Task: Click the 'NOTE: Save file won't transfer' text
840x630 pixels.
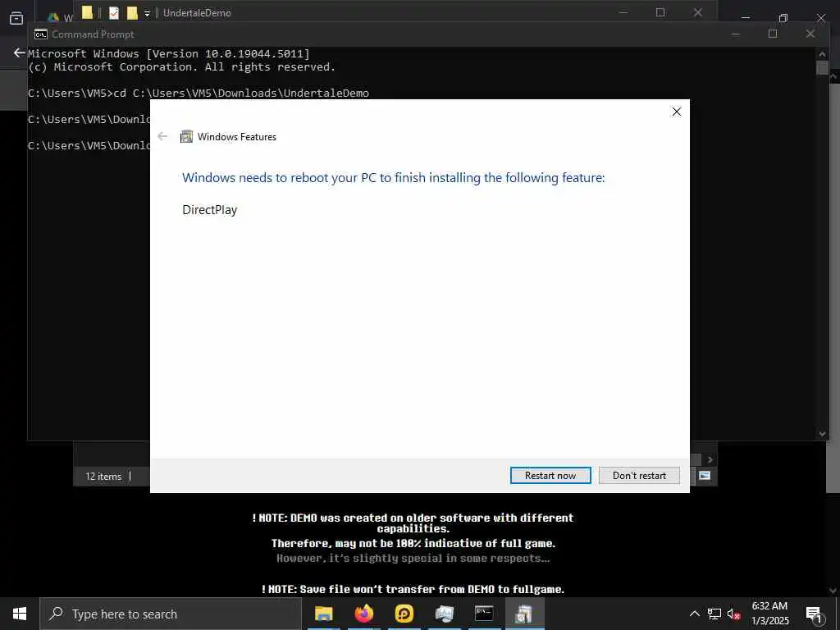Action: 413,589
